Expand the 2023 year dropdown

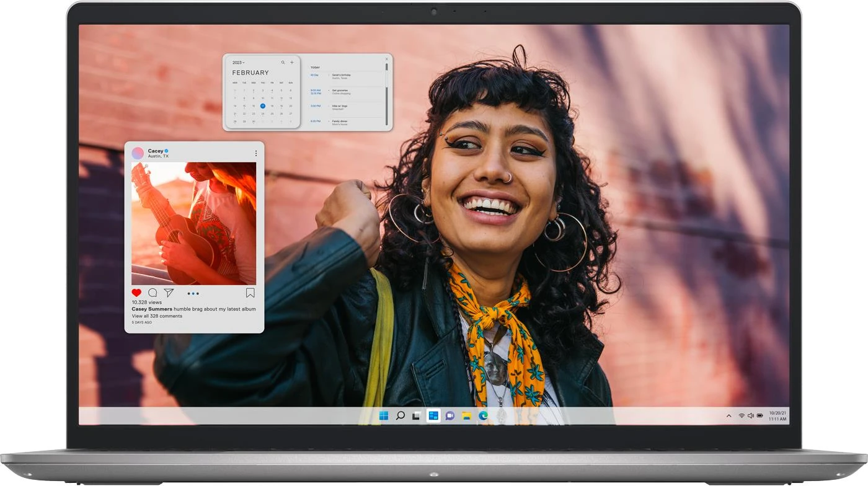coord(239,63)
